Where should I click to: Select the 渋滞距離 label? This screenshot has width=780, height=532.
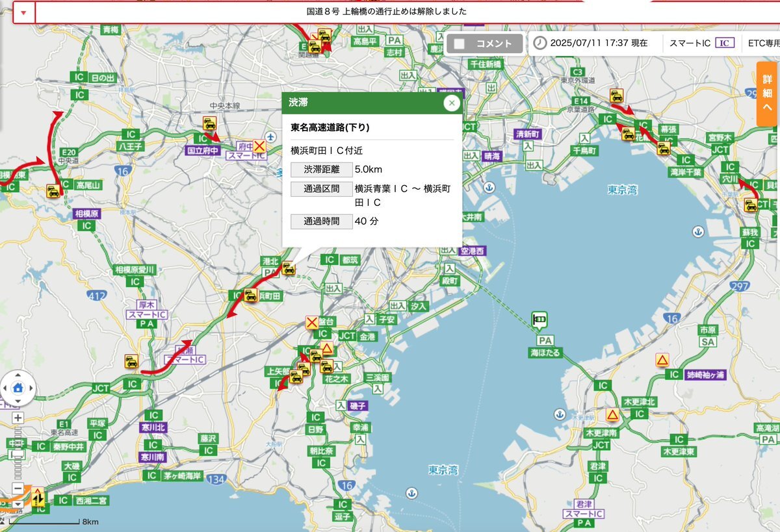pyautogui.click(x=321, y=170)
